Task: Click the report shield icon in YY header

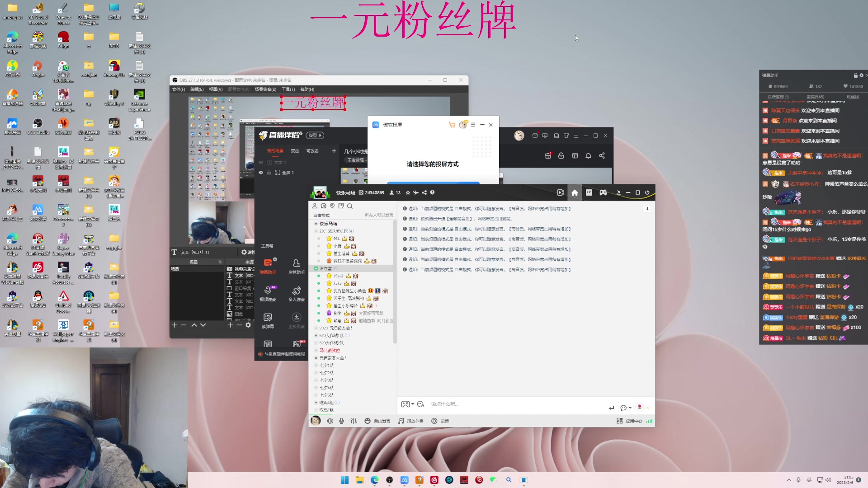Action: click(x=432, y=192)
